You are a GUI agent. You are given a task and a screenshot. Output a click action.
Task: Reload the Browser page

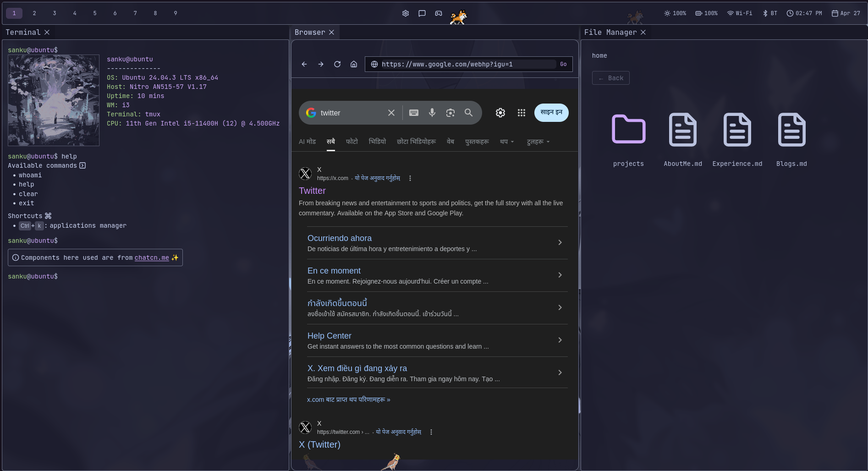click(x=337, y=64)
